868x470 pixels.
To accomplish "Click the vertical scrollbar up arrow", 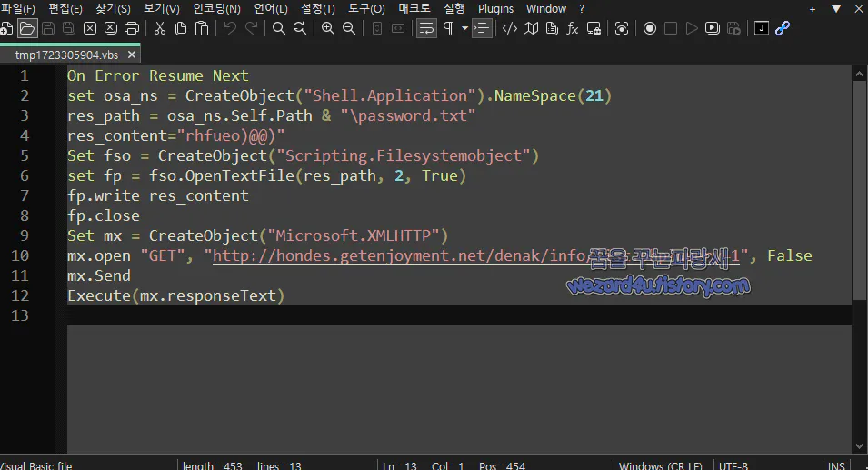I will (859, 73).
